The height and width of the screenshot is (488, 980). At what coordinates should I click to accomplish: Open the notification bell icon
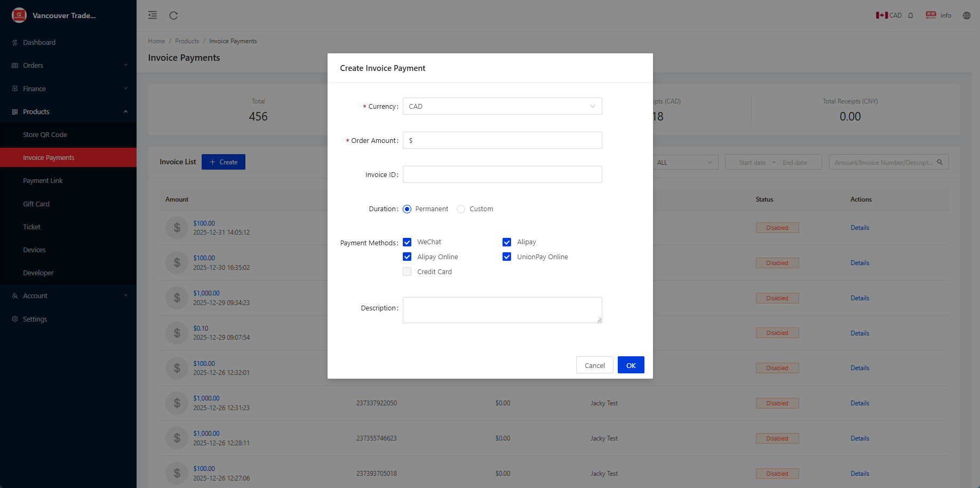click(911, 15)
